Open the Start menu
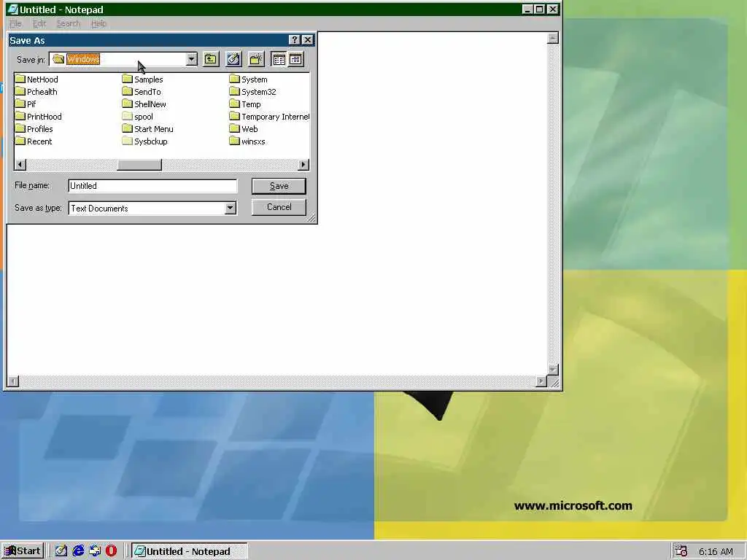Viewport: 747px width, 560px height. coord(23,551)
